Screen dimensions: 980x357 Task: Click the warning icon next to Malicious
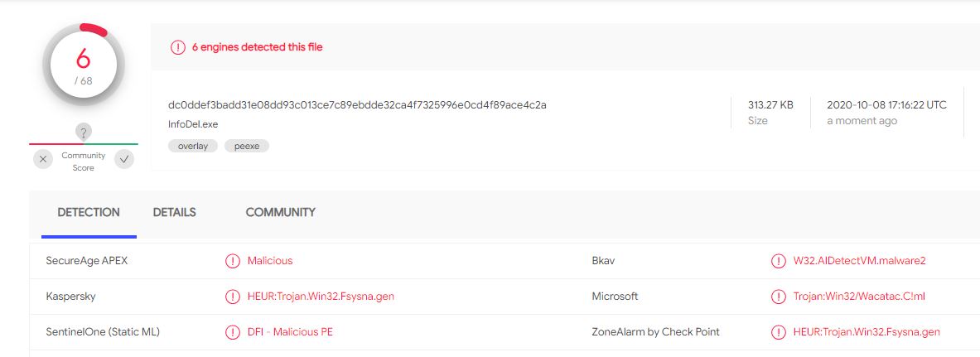pos(233,261)
